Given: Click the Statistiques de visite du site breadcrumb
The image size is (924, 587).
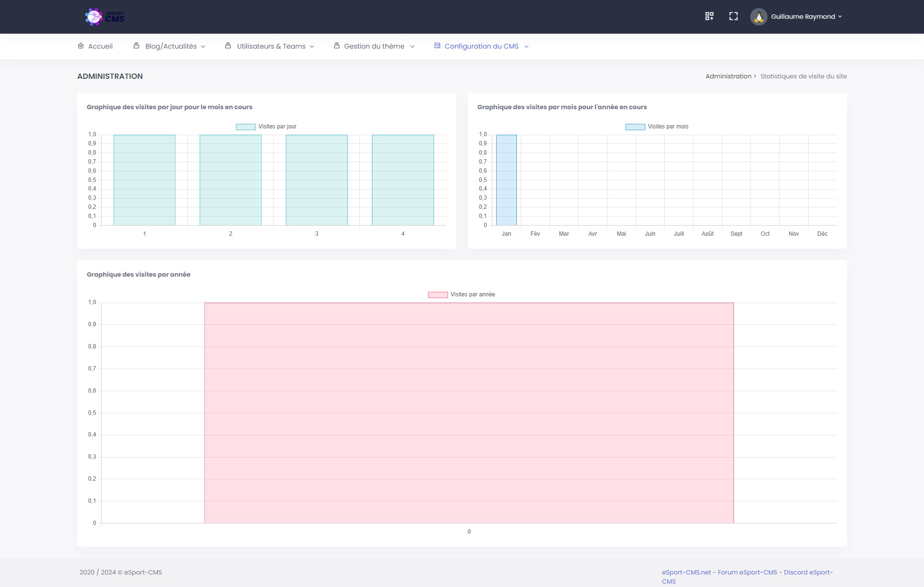Looking at the screenshot, I should [803, 76].
